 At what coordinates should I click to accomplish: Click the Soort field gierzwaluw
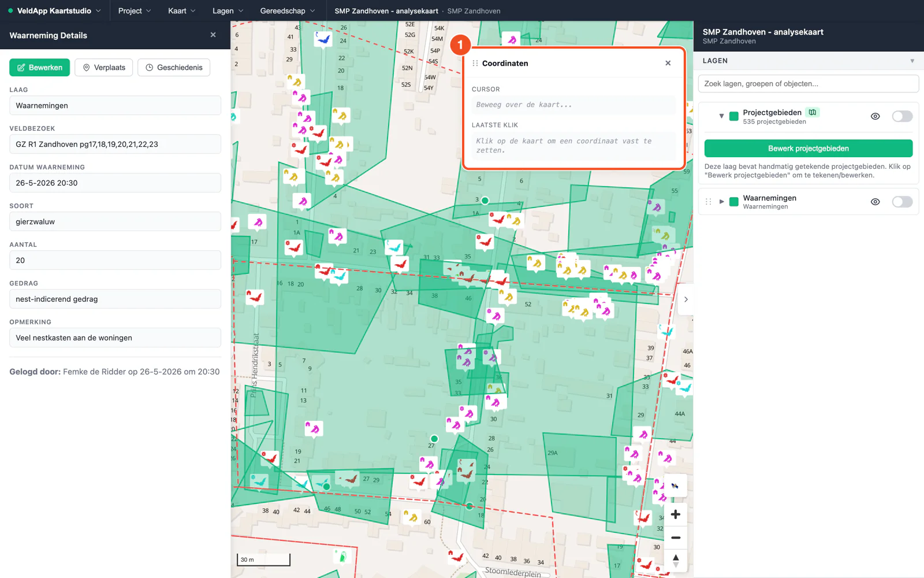click(115, 221)
